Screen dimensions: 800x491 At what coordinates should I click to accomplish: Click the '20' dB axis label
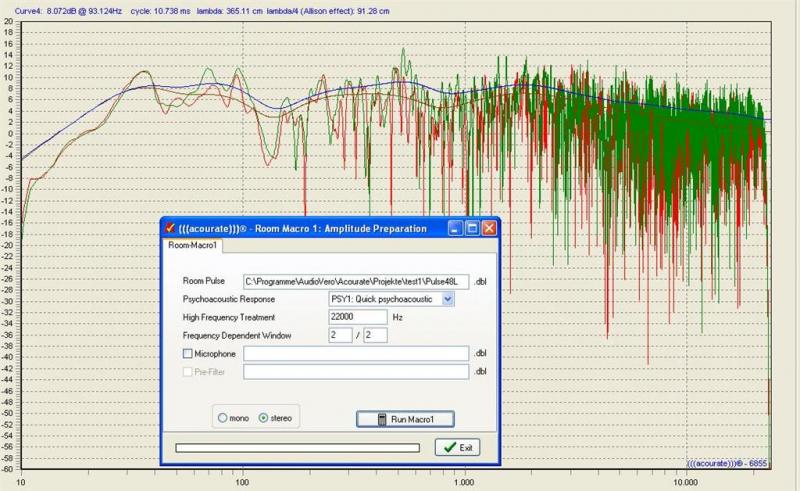(8, 21)
